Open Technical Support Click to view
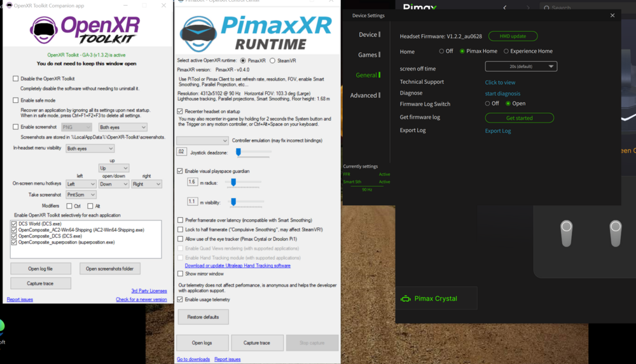The height and width of the screenshot is (364, 636). tap(500, 83)
